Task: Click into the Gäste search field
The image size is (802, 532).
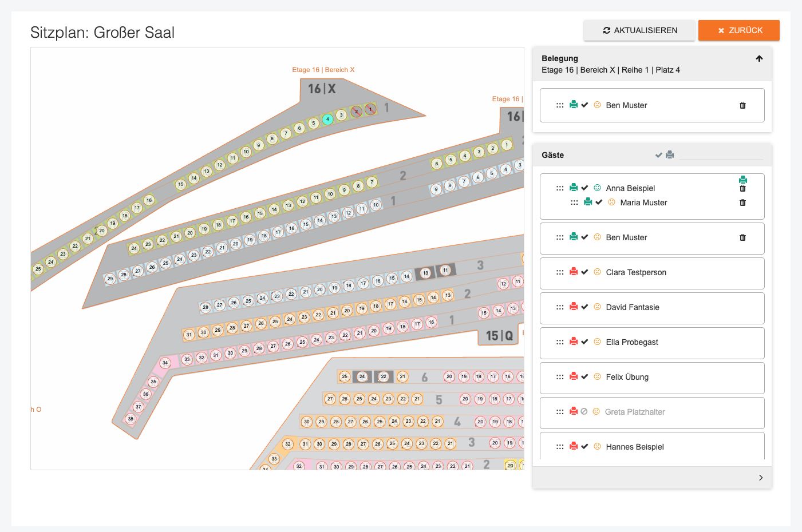Action: click(x=721, y=154)
